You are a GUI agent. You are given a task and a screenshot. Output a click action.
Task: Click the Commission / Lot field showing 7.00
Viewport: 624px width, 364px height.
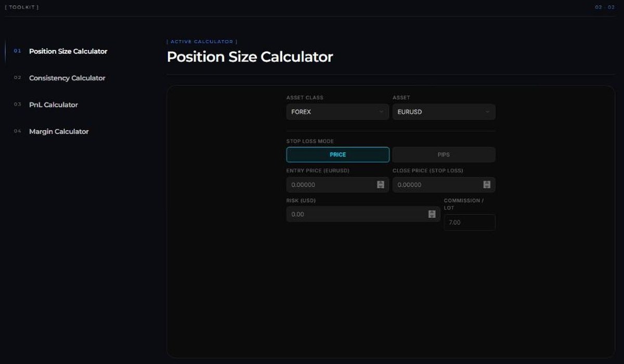click(470, 223)
